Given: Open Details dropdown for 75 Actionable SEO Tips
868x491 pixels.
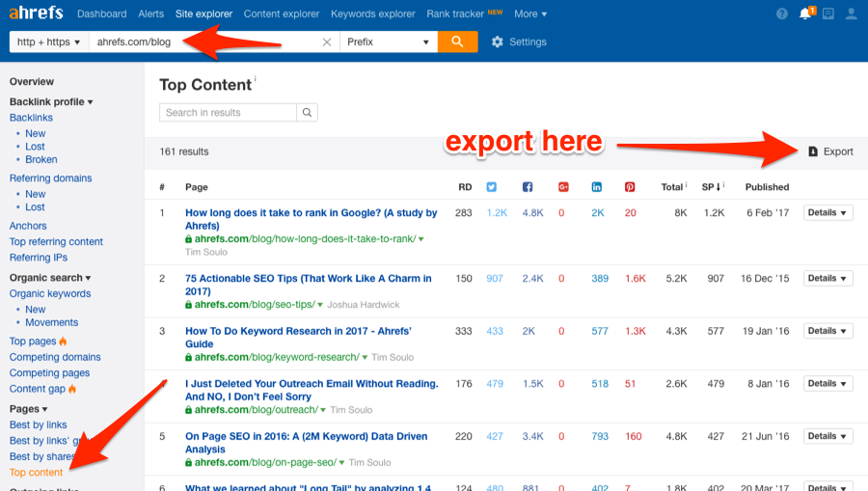Looking at the screenshot, I should (x=828, y=279).
